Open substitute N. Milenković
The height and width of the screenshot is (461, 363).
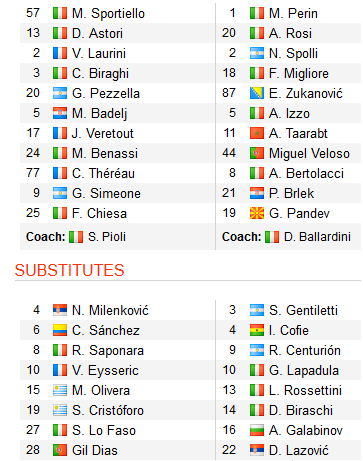[110, 310]
